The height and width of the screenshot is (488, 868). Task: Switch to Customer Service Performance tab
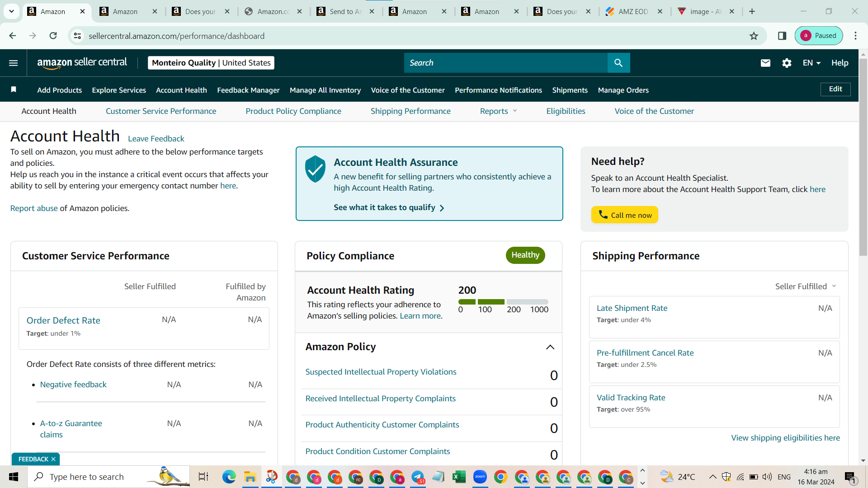161,111
